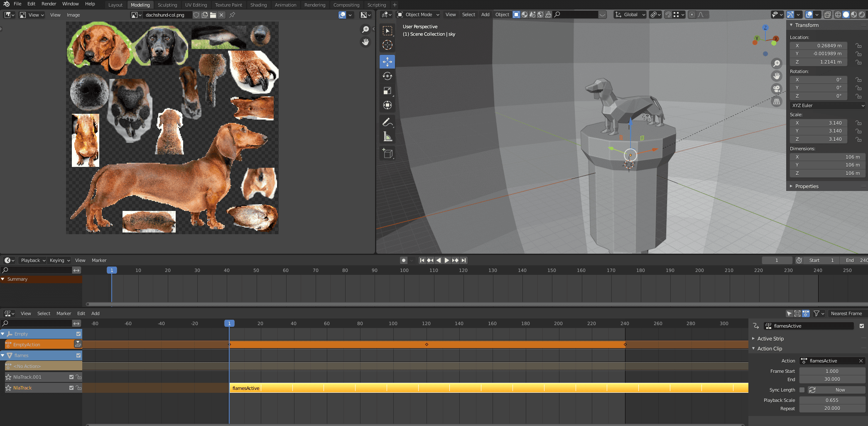The width and height of the screenshot is (868, 426).
Task: Toggle the flames object checkbox in NLA
Action: coord(78,355)
